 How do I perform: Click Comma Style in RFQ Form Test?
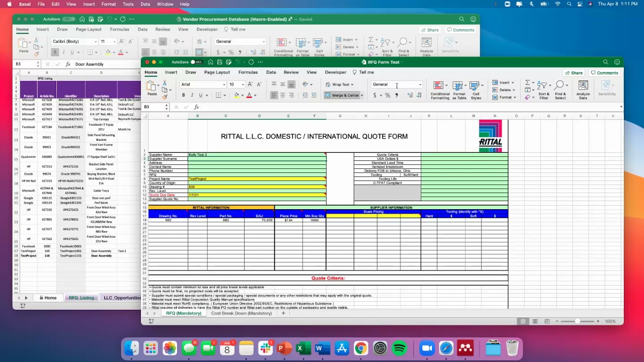tap(396, 95)
